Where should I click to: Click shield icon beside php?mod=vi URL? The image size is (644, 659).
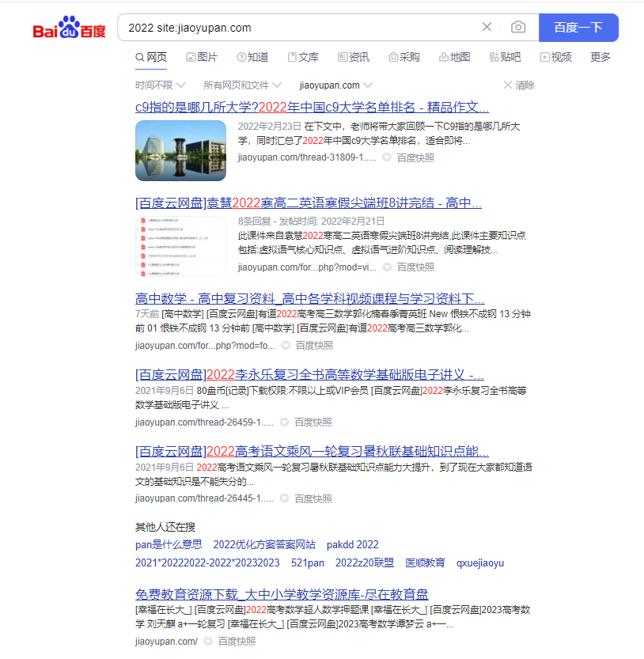(387, 267)
